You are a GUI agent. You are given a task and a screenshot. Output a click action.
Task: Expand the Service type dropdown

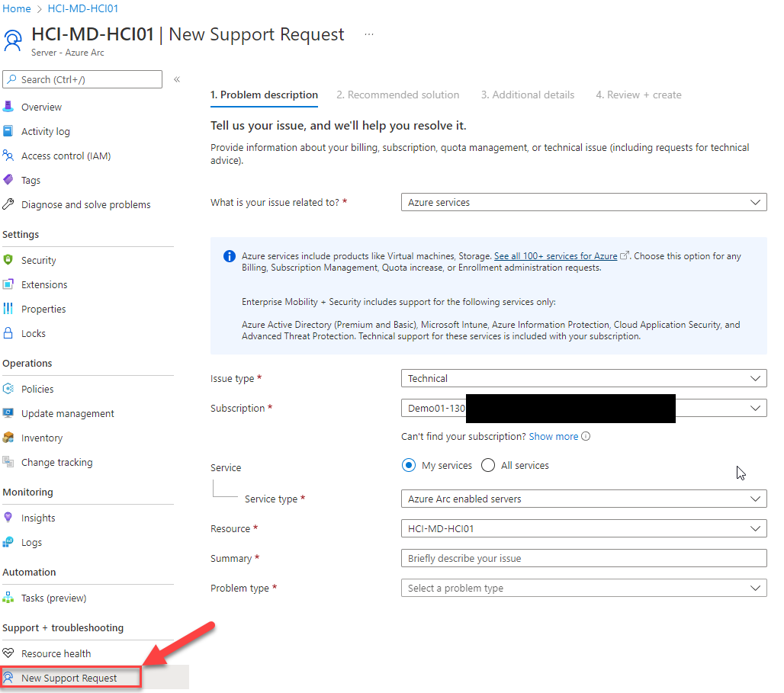[583, 499]
